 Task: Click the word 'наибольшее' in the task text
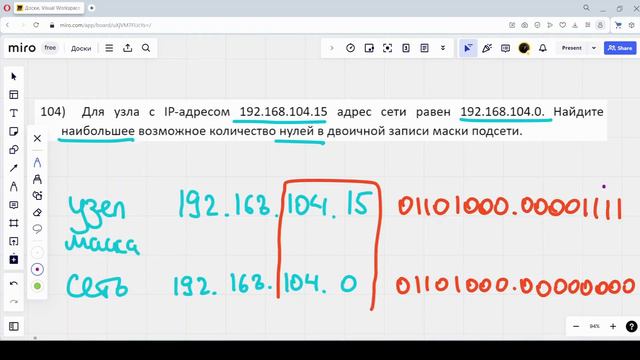point(98,131)
